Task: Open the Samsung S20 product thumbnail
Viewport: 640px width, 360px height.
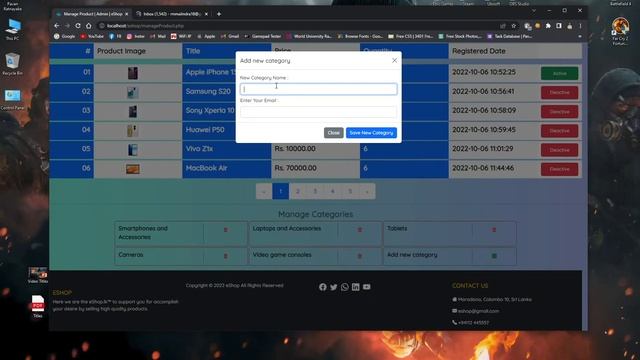Action: click(133, 92)
